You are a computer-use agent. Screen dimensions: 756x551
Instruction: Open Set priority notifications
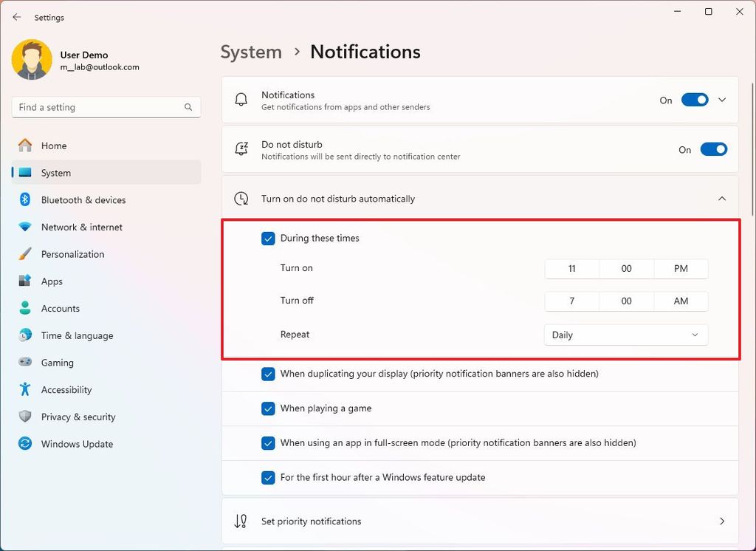(480, 521)
